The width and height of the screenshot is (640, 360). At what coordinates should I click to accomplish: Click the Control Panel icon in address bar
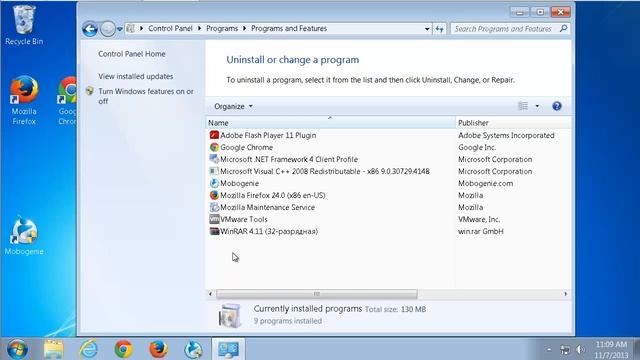pos(131,29)
